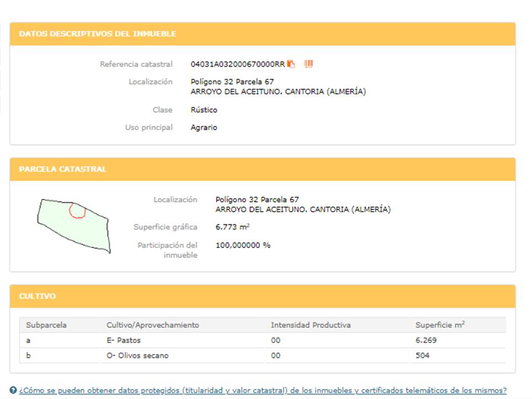
Task: Click the Cultivo/Aprovechamiento column header
Action: [152, 325]
